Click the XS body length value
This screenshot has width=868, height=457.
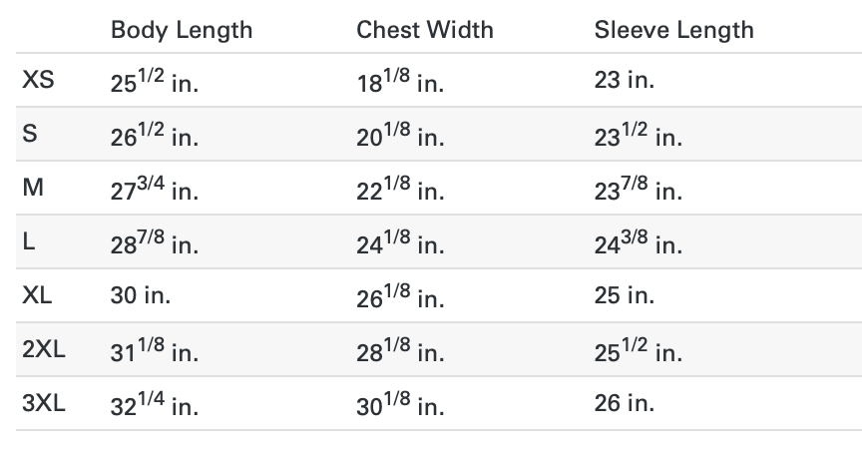click(154, 81)
